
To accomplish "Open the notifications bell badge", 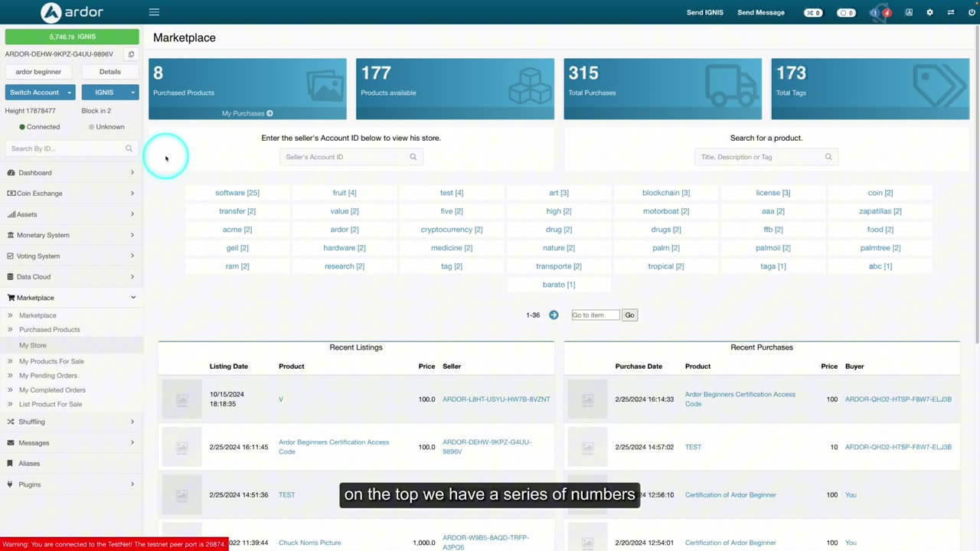I will [x=880, y=12].
